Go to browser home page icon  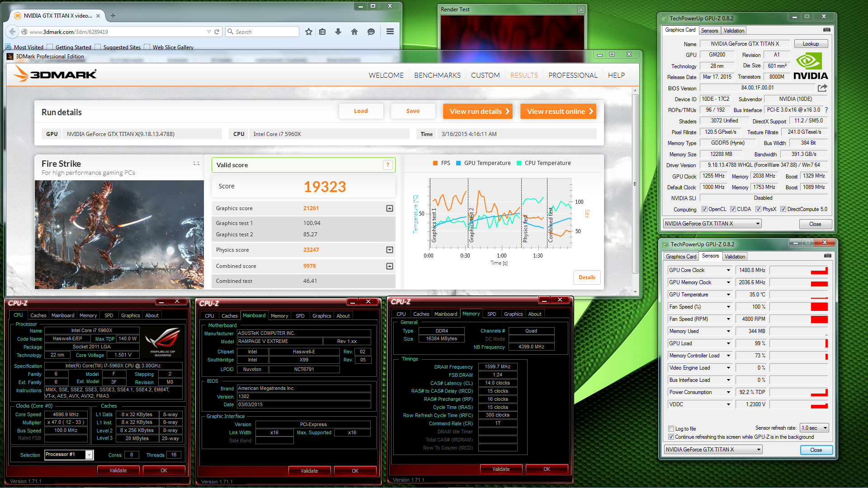(354, 32)
